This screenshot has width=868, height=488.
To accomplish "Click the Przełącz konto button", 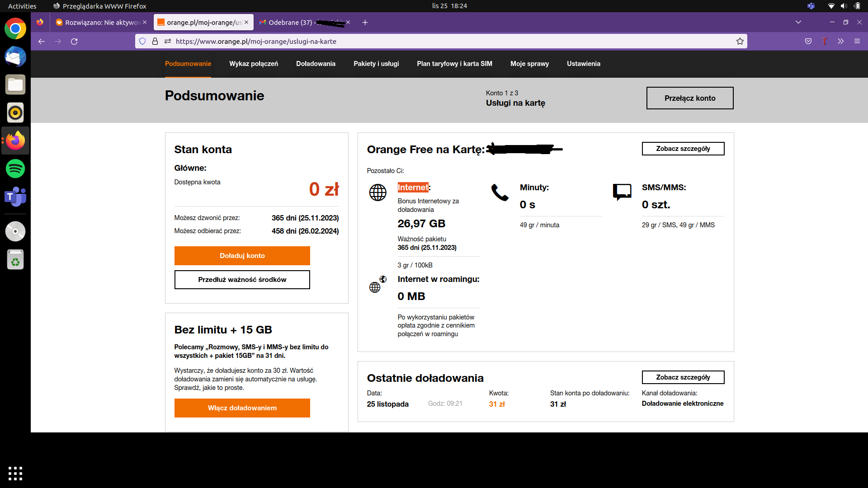I will click(689, 98).
